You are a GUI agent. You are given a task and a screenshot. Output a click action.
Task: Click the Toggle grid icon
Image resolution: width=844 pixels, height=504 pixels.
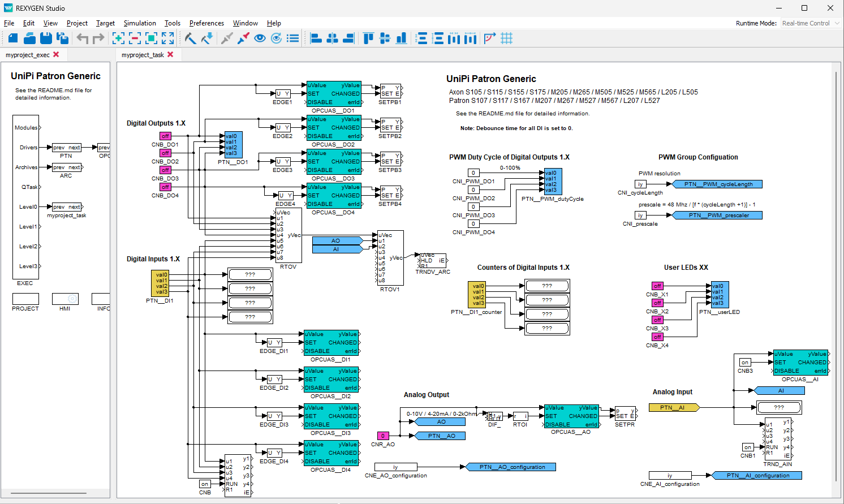click(507, 38)
